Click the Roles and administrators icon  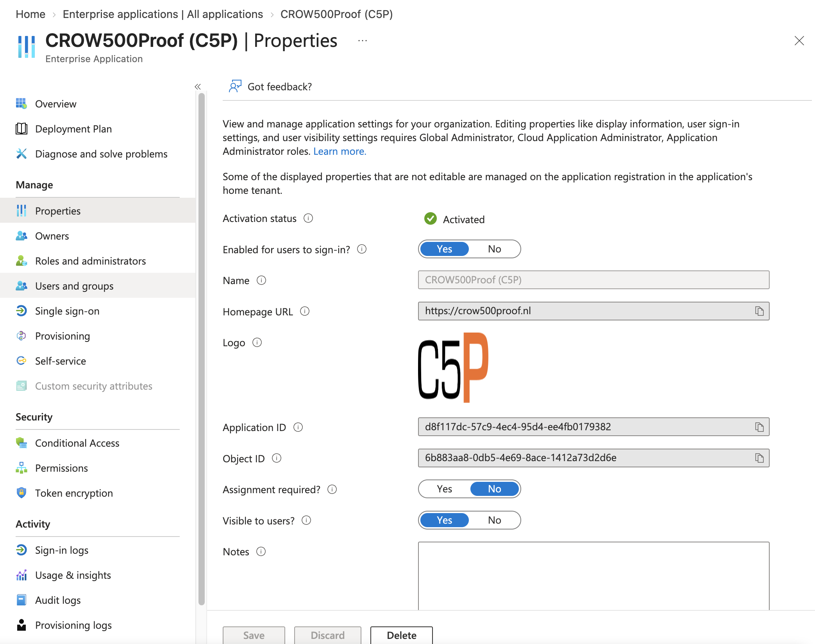coord(21,261)
